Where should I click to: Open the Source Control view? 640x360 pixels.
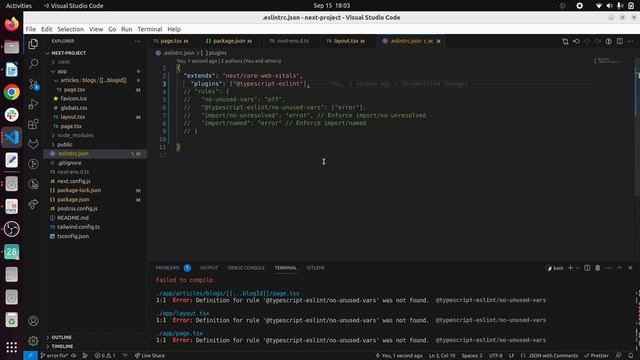tap(33, 84)
